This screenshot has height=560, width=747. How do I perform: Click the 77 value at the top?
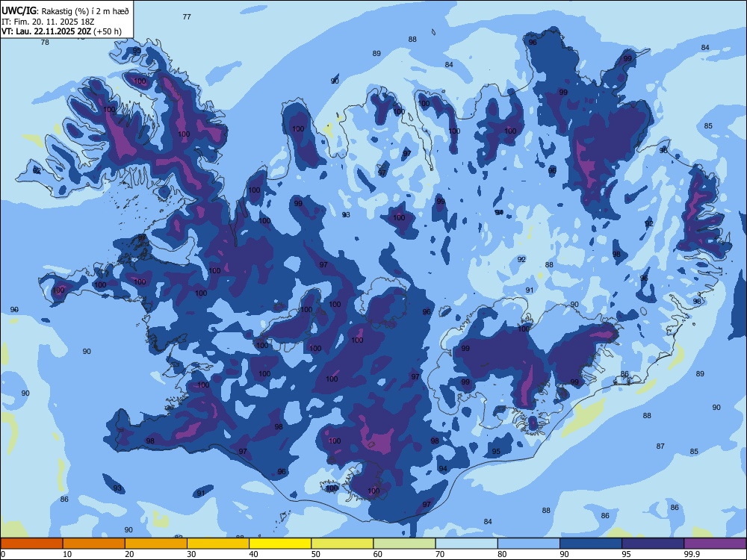pos(187,16)
